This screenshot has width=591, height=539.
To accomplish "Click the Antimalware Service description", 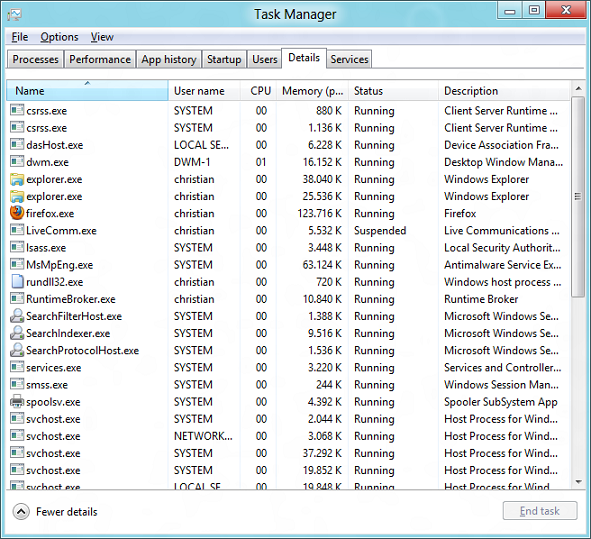I will (502, 265).
